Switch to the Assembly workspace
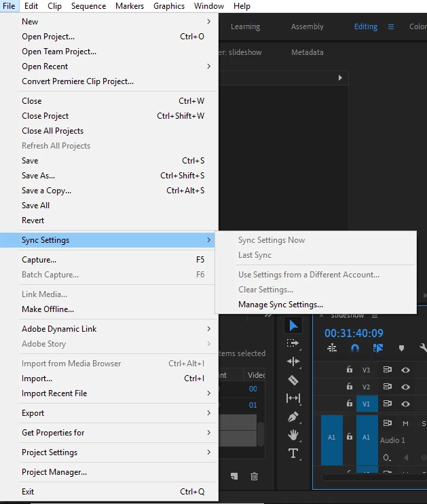 click(x=308, y=26)
